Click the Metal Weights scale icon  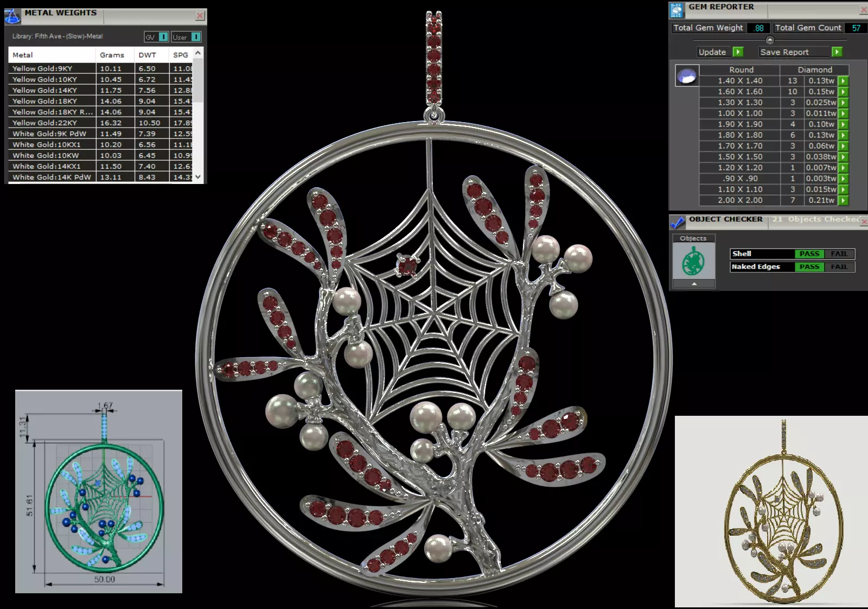12,16
